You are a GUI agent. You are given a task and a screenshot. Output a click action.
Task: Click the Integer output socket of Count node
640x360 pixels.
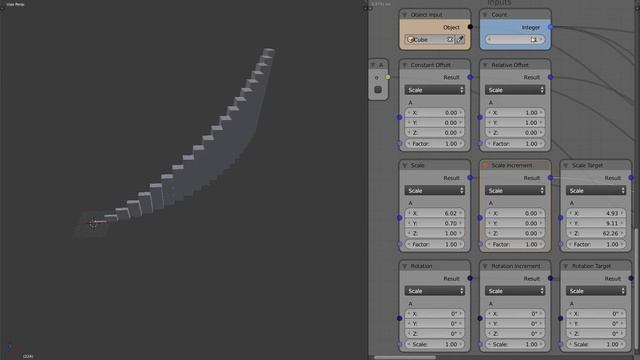(551, 27)
